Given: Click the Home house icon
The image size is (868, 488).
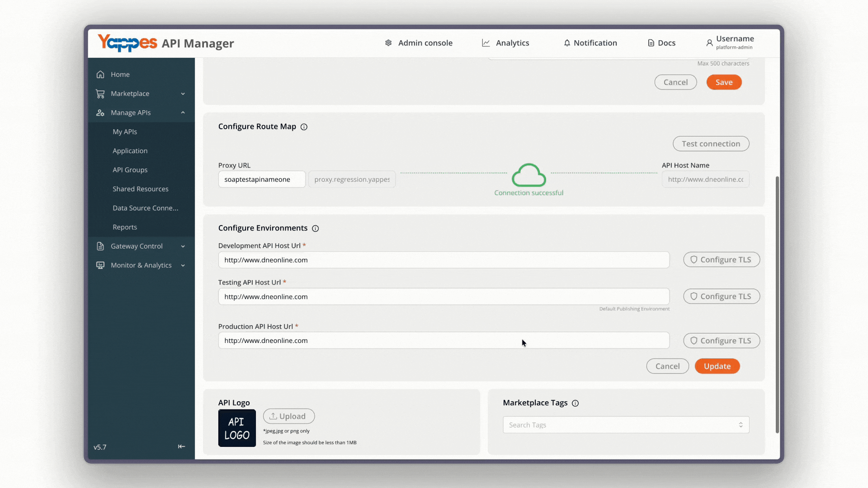Looking at the screenshot, I should coord(100,74).
